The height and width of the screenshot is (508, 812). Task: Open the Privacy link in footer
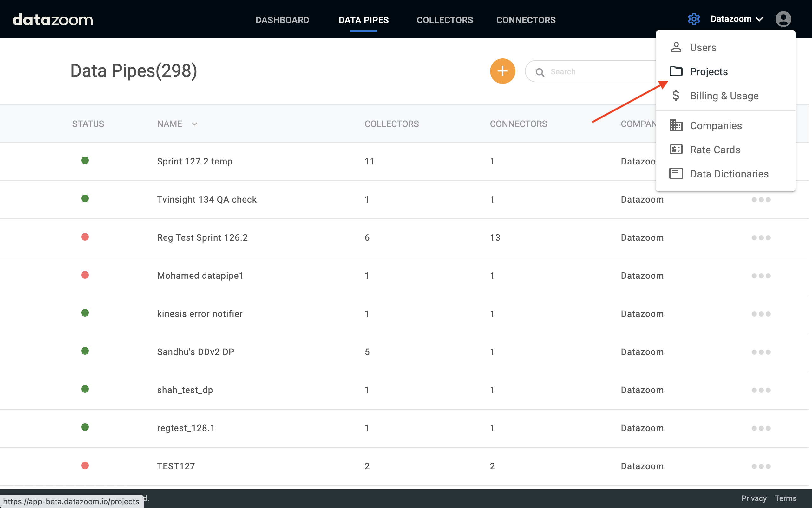click(x=754, y=498)
